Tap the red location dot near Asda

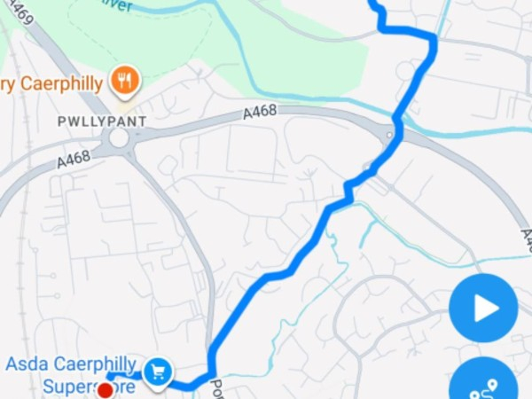coord(106,390)
